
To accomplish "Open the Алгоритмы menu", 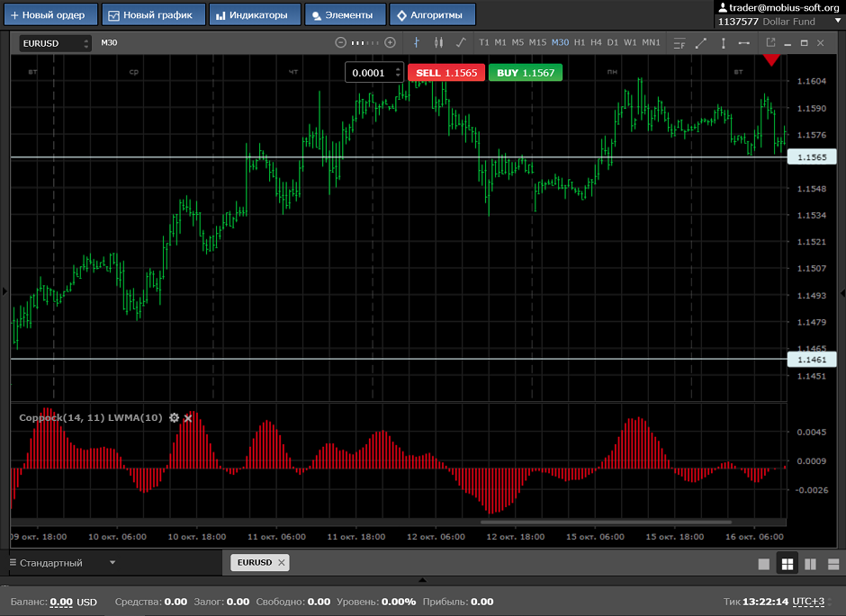I will (433, 14).
